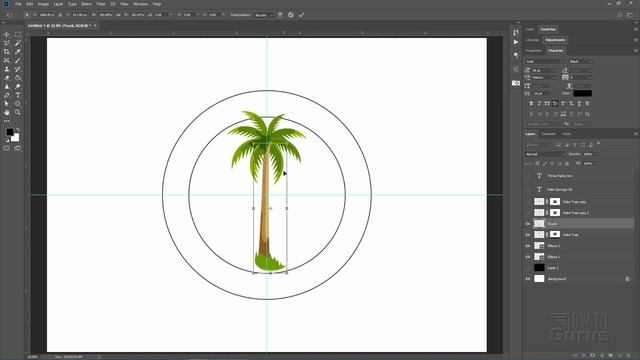The image size is (640, 360).
Task: Open the History panel icon
Action: click(516, 32)
